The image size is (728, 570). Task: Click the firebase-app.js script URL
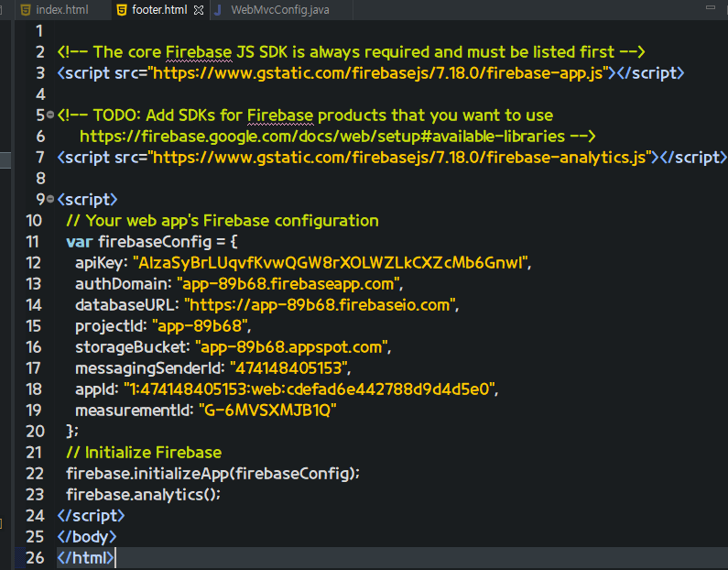click(377, 73)
